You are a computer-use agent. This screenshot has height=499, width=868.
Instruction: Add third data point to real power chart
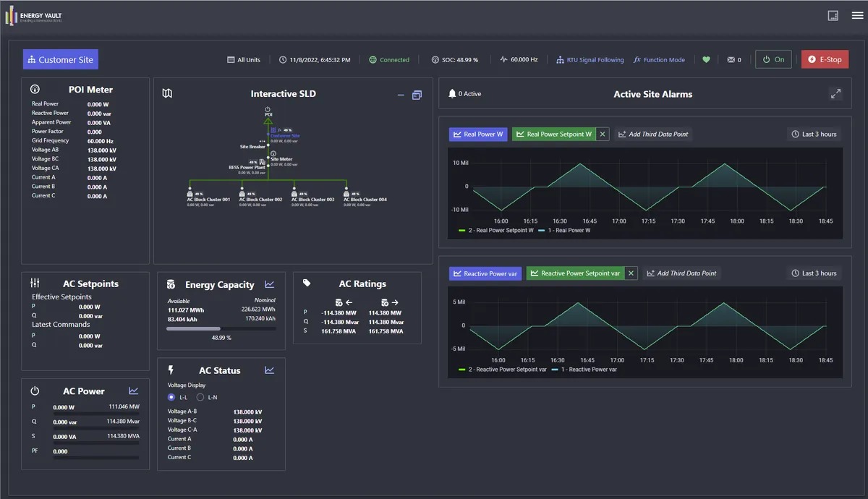click(654, 134)
